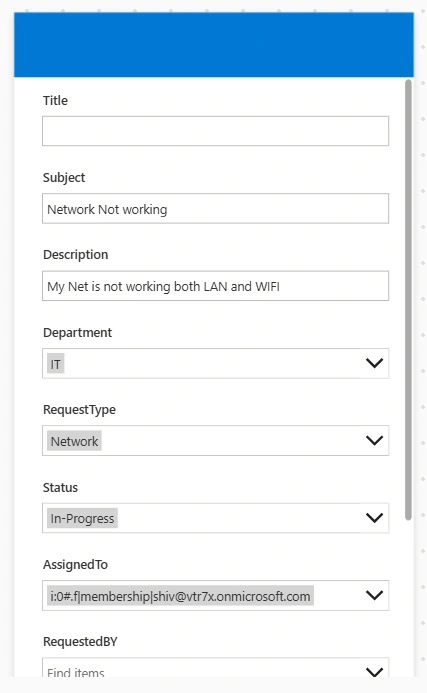
Task: Click the Title field label
Action: pos(55,100)
